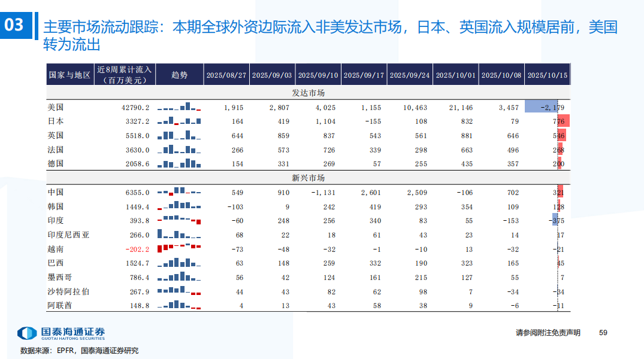644x359 pixels.
Task: Click cell value 4,025
Action: click(325, 108)
